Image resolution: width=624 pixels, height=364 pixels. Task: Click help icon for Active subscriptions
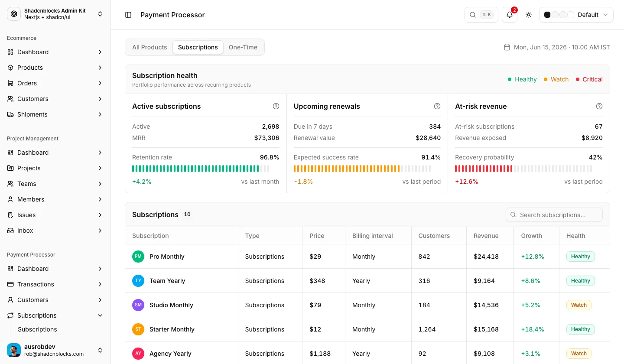[x=276, y=106]
